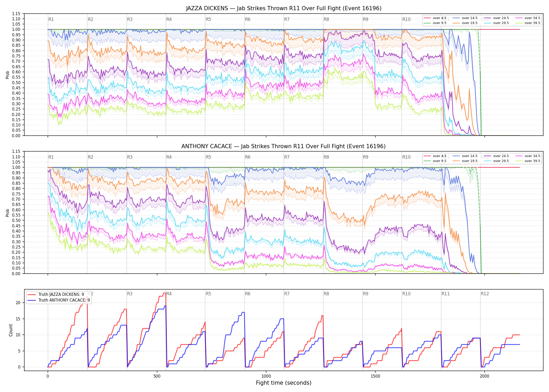Screen dimensions: 549x392
Task: Select 'over 39.5' in Dickens chart legend
Action: (x=528, y=23)
